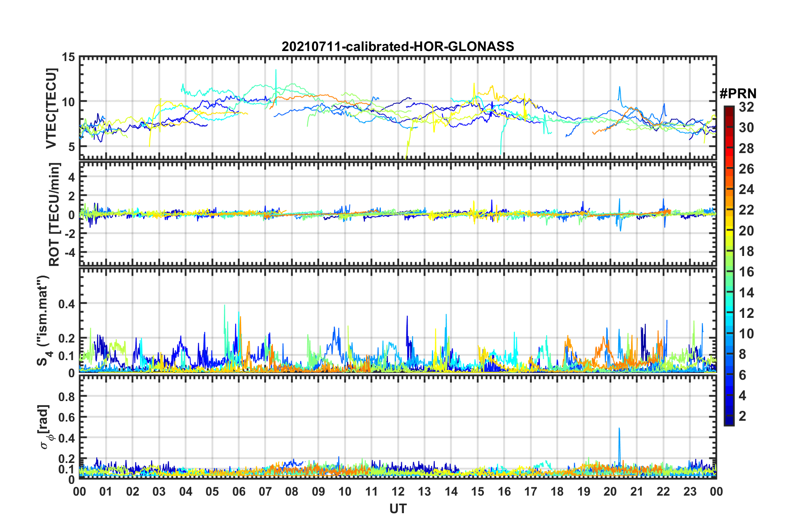Click the VTEC panel plot area
Screen dimensions: 796x532
398,107
